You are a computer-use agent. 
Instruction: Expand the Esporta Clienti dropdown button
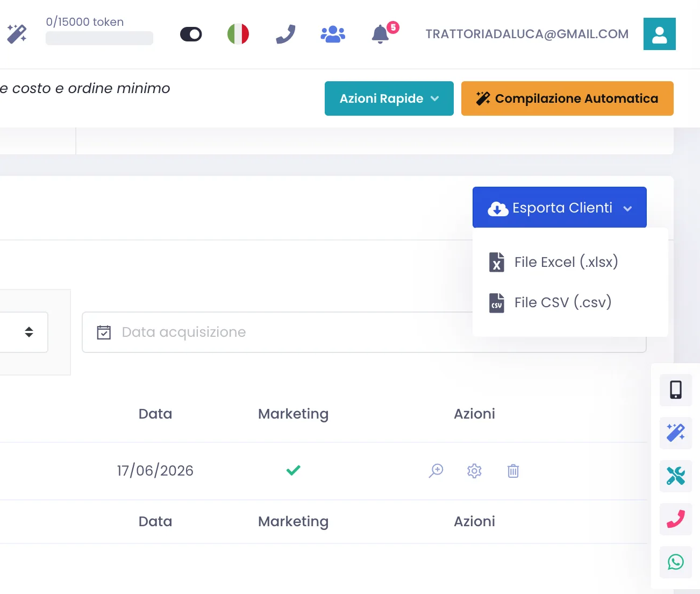[x=559, y=208]
